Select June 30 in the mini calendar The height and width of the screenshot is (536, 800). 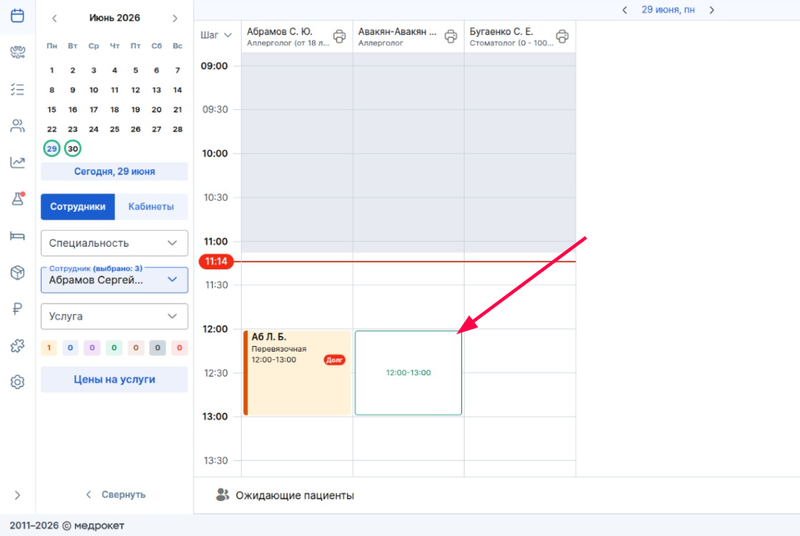point(73,149)
